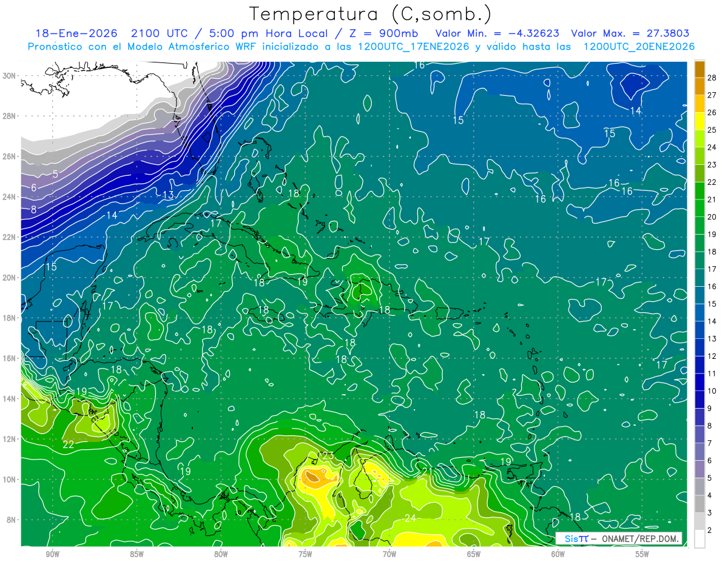Click the SisTT ONAMET/REP.DOM. logo box
728x562 pixels.
click(618, 538)
